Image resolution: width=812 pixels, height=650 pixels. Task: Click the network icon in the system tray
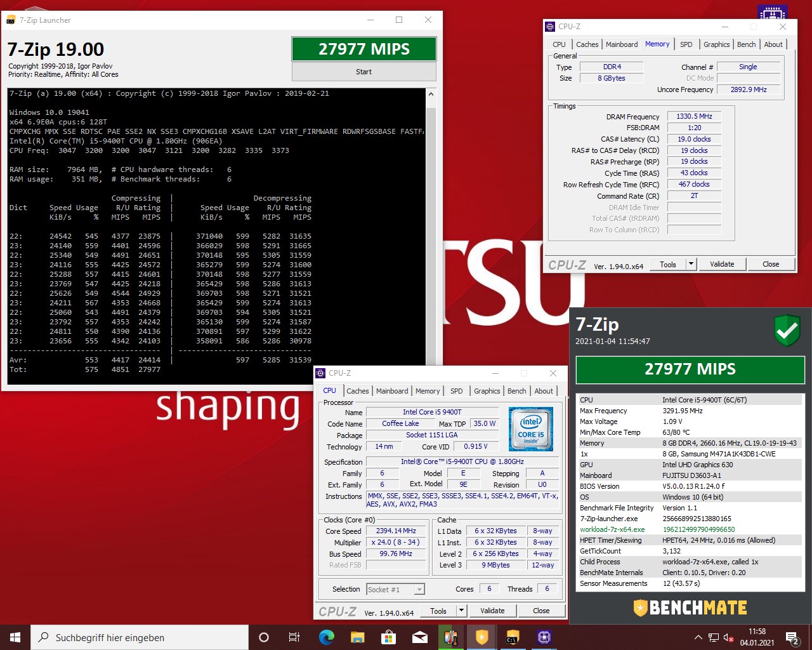(x=714, y=637)
